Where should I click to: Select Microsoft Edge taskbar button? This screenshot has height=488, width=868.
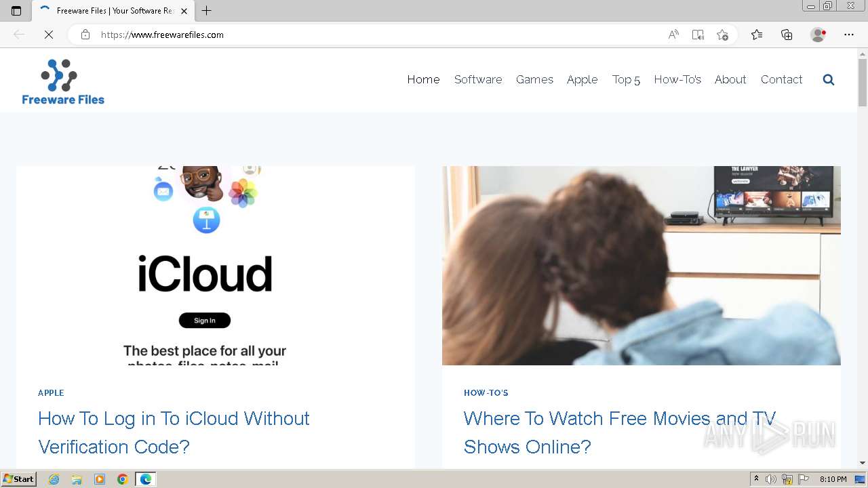click(x=146, y=479)
